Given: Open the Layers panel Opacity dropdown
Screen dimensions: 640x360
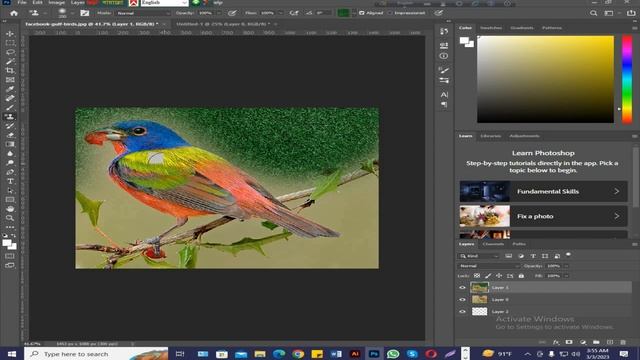Looking at the screenshot, I should click(566, 266).
